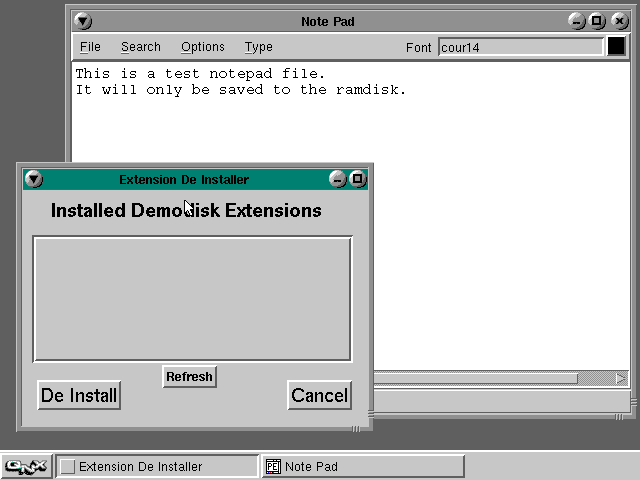This screenshot has width=640, height=480.
Task: Click the Installed Demodisk Extensions list box
Action: click(193, 299)
